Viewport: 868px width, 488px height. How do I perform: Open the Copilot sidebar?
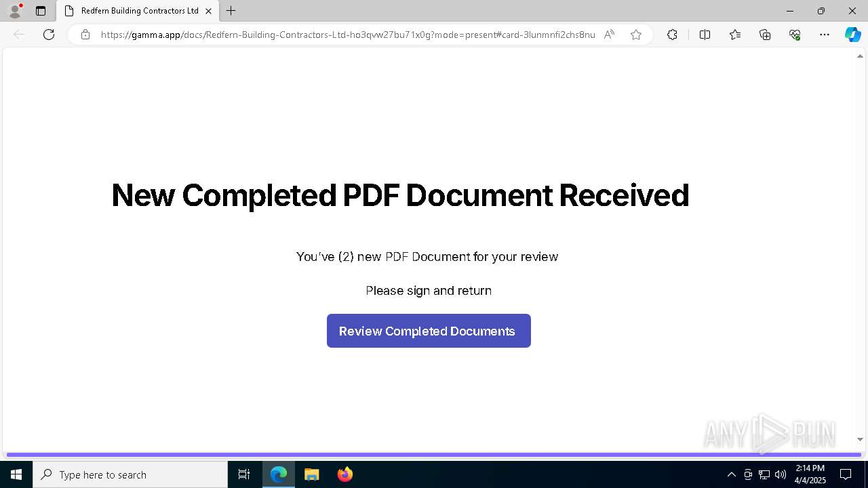pos(852,35)
